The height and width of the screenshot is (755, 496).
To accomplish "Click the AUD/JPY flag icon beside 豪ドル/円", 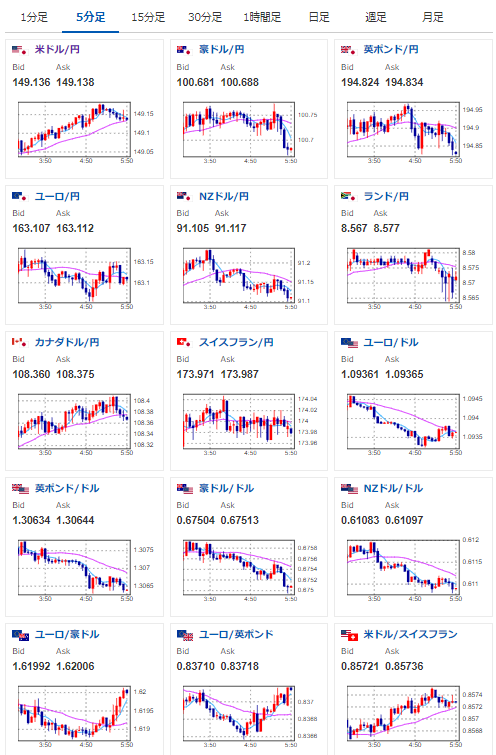I will pos(183,50).
